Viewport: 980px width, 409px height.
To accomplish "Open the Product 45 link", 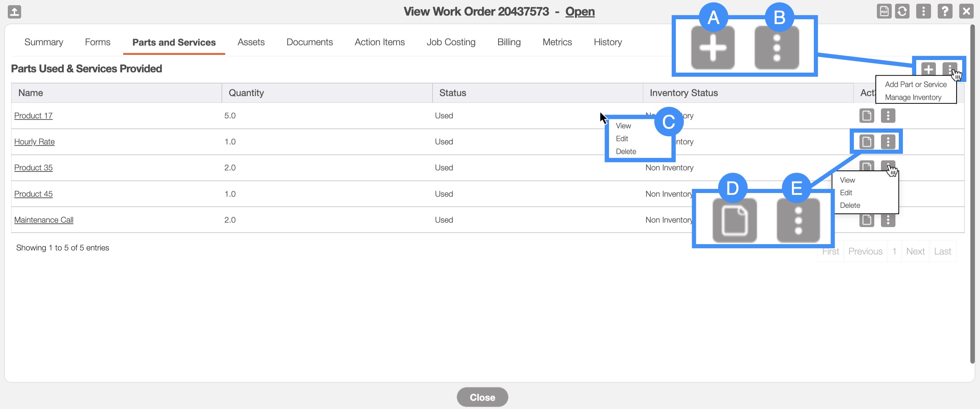I will (x=33, y=194).
